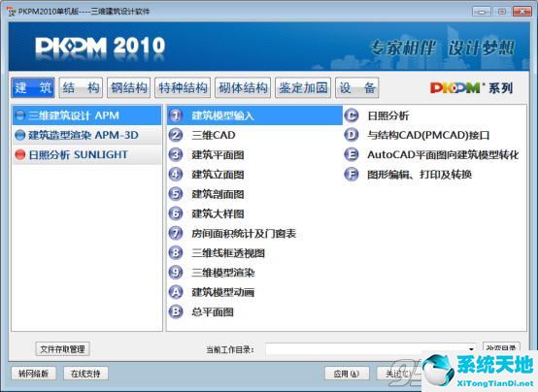Screen dimensions: 538x392
Task: Click number 7 icon for 房间面积统计及门窗表
Action: [x=176, y=234]
